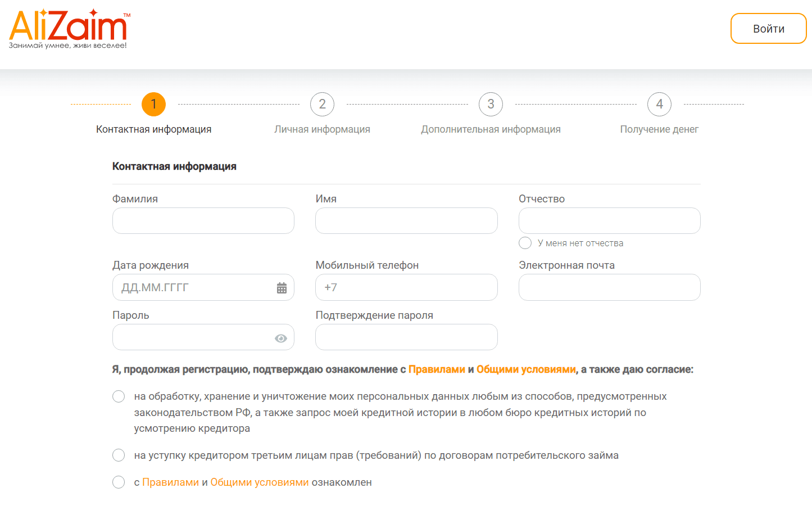Focus the Подтверждение пароля field
812x506 pixels.
click(406, 337)
